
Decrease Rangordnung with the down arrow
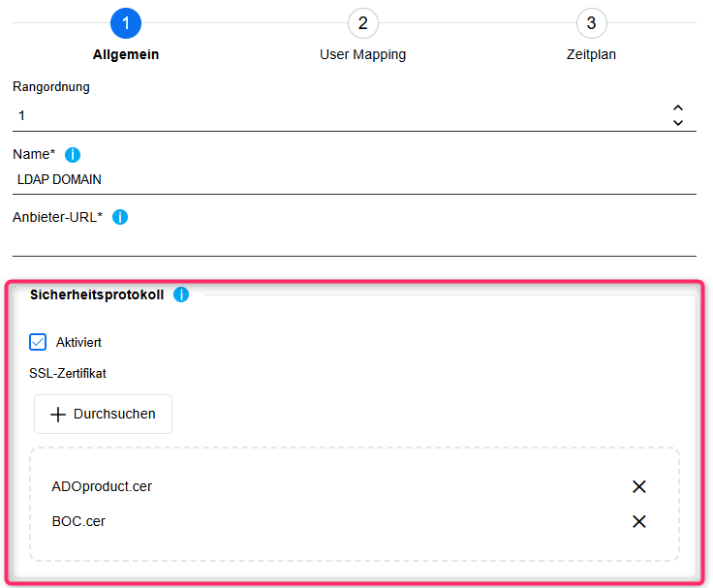click(678, 122)
